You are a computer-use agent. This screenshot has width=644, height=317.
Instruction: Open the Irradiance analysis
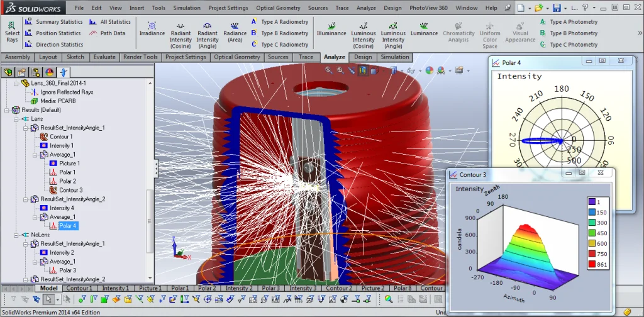tap(152, 29)
